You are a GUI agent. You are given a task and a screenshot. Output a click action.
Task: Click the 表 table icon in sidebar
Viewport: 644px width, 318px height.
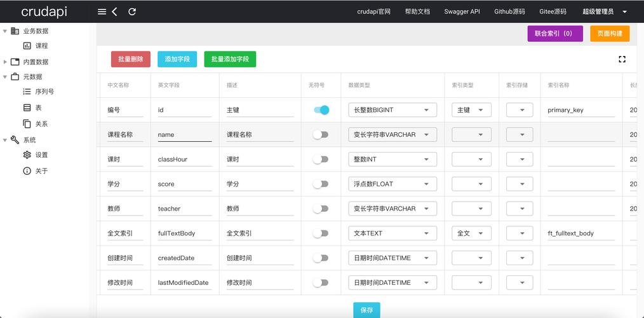[x=27, y=108]
